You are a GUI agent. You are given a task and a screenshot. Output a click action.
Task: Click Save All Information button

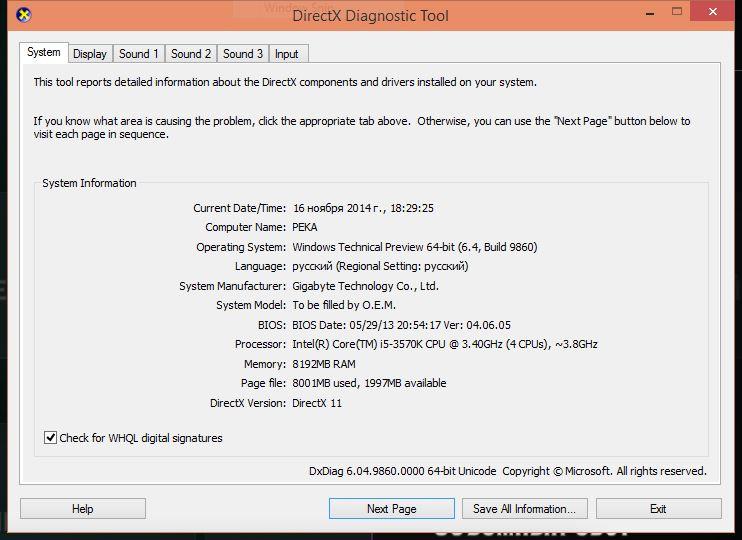click(525, 509)
